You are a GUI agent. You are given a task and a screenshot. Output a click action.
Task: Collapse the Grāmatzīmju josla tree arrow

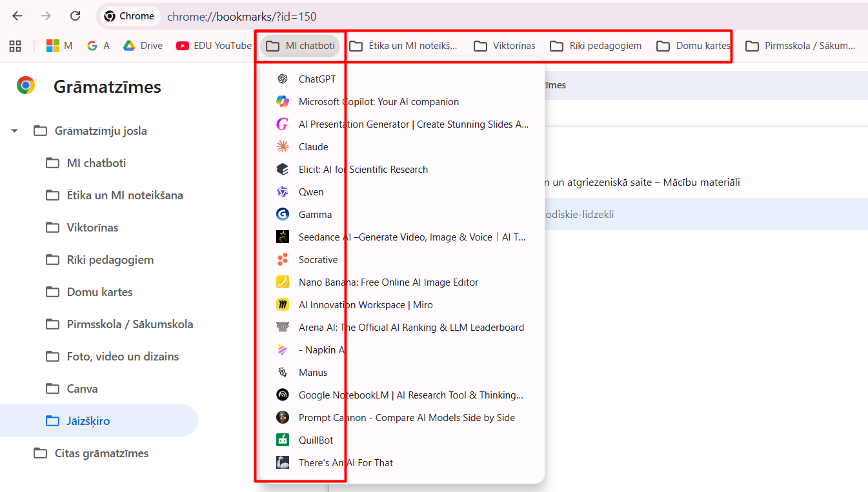click(15, 131)
